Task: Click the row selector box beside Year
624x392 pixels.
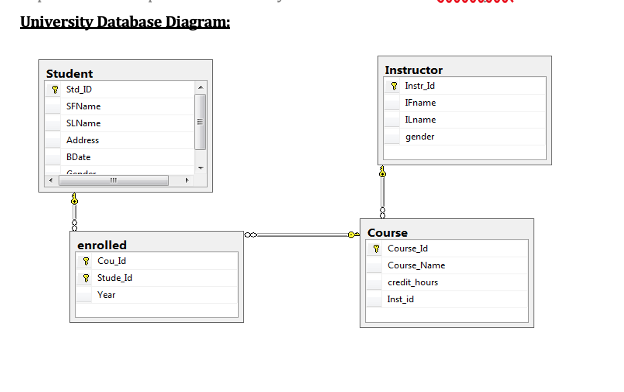Action: [x=84, y=295]
